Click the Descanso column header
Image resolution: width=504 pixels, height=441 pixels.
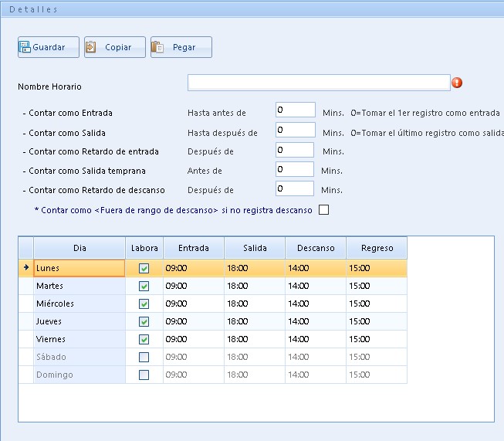pos(316,248)
